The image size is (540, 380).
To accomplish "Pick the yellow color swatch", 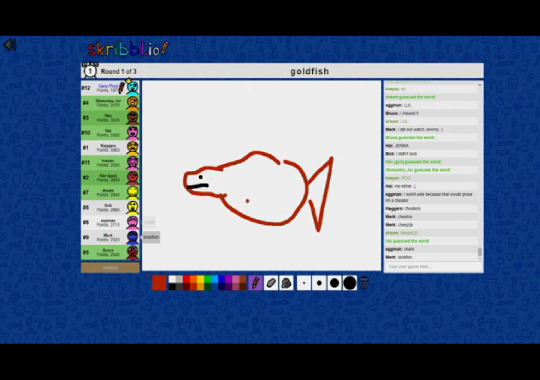I will click(200, 279).
